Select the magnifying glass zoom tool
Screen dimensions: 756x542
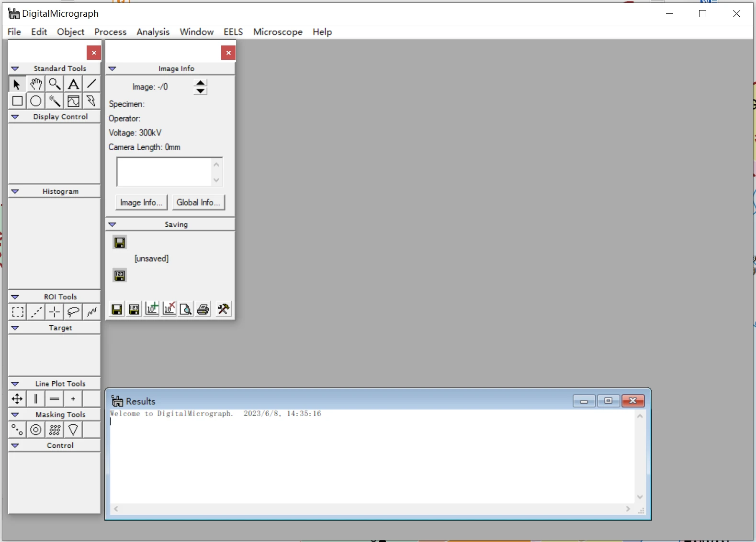55,84
